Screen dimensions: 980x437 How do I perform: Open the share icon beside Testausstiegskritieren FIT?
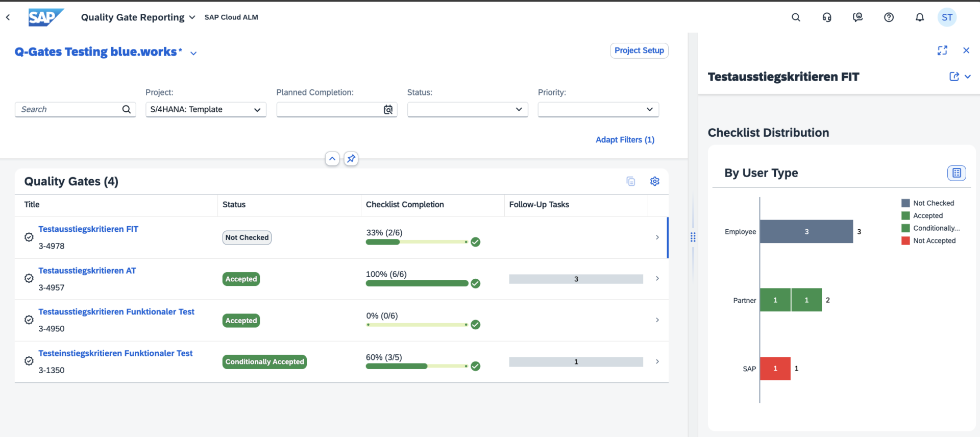954,77
